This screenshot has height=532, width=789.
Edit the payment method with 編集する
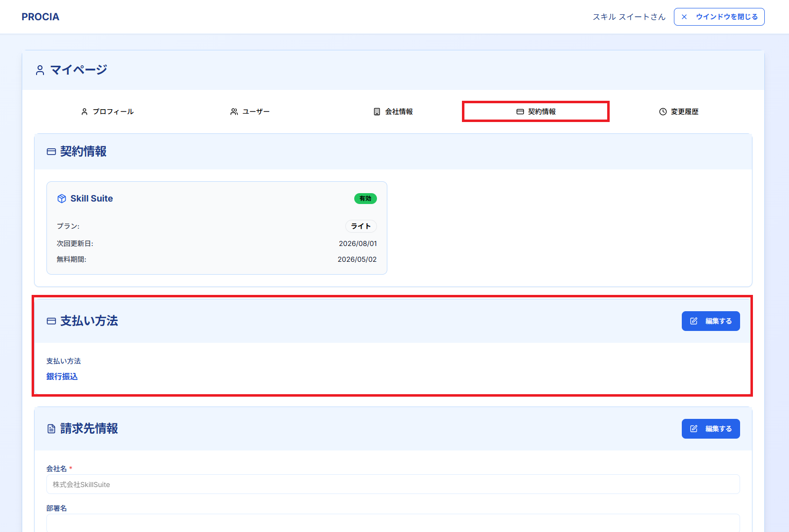click(711, 321)
